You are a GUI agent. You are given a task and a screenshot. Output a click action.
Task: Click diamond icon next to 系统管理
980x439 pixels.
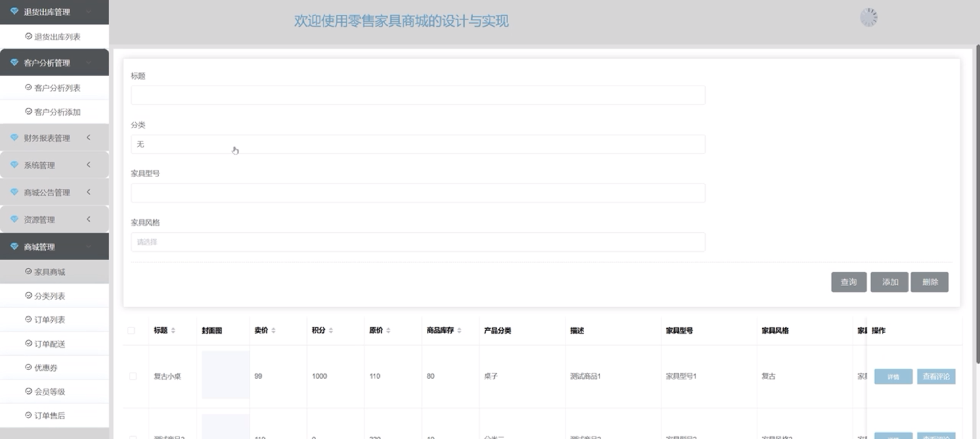[14, 165]
